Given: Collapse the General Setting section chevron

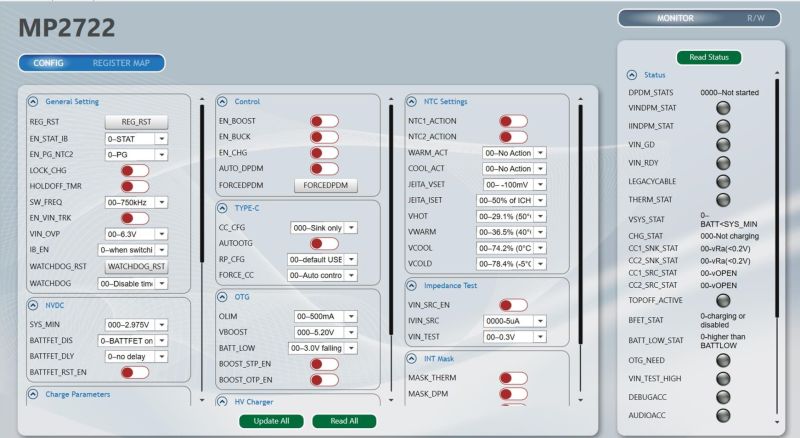Looking at the screenshot, I should click(x=33, y=102).
